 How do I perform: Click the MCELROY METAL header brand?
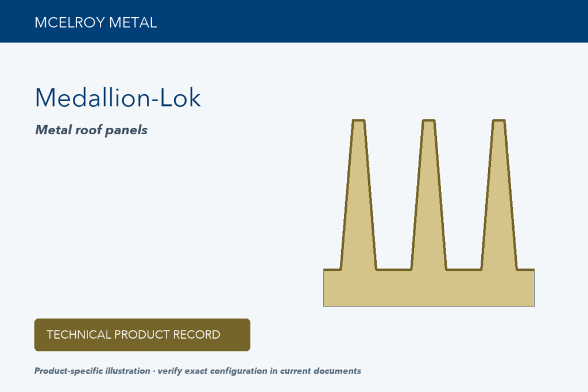(96, 22)
